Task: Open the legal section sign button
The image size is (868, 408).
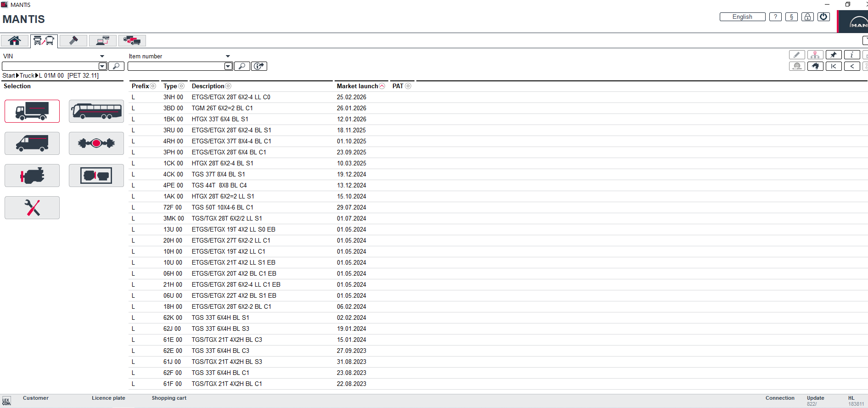Action: tap(792, 17)
